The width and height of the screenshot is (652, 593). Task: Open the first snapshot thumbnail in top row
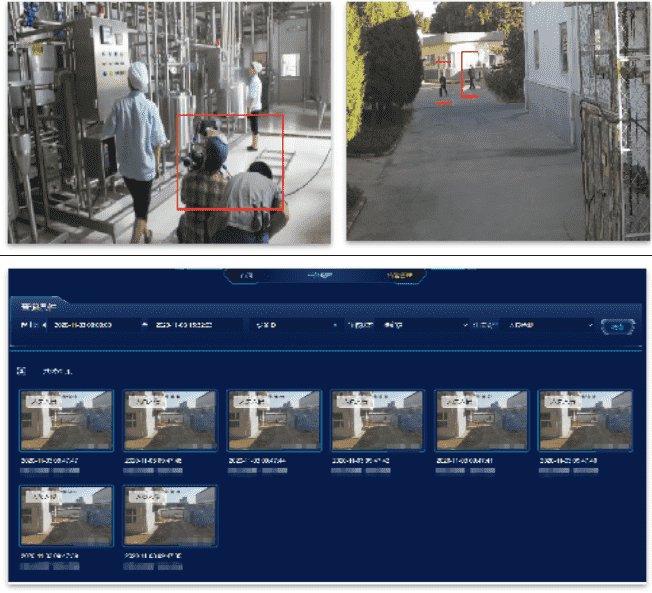coord(66,420)
